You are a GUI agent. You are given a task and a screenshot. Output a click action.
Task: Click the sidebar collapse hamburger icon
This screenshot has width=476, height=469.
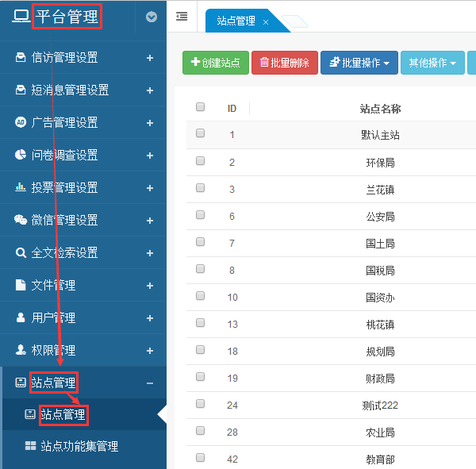coord(182,17)
